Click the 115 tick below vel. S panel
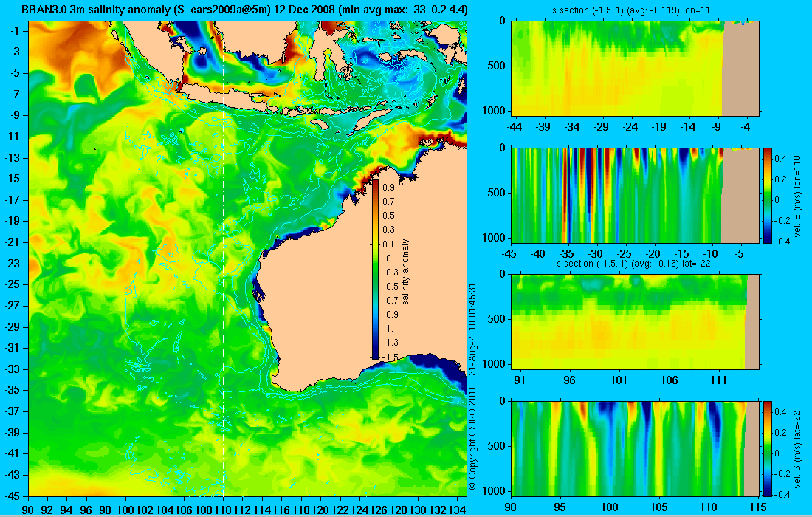This screenshot has height=517, width=812. tap(758, 507)
